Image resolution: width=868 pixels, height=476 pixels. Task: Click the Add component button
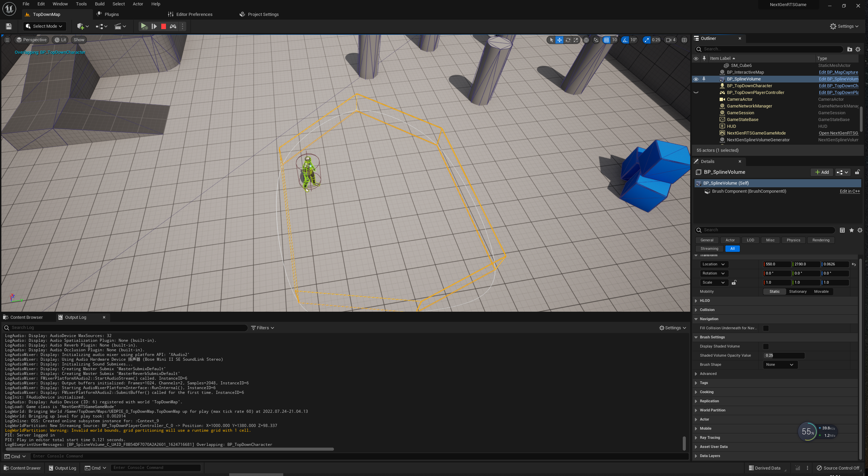pos(822,172)
